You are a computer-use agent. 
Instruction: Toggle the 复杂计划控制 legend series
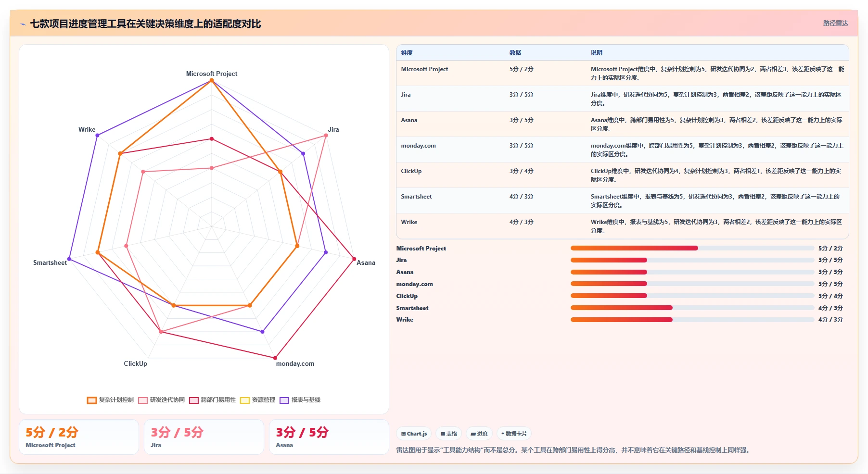click(110, 400)
